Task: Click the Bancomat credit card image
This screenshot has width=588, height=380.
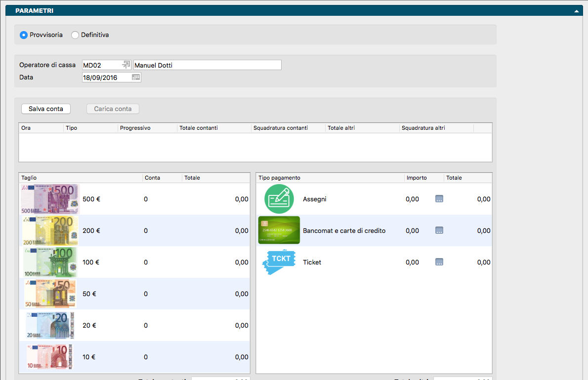Action: tap(279, 230)
